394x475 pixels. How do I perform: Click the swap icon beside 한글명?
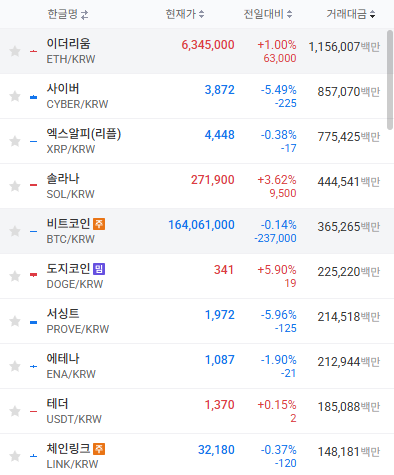point(85,15)
